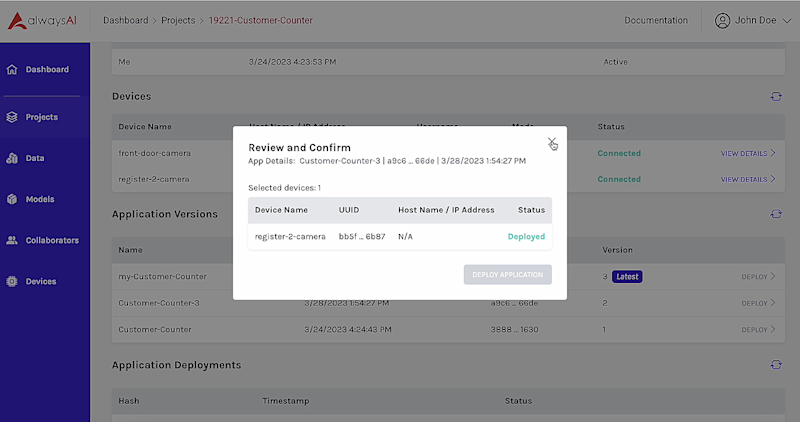The width and height of the screenshot is (800, 422).
Task: Click Selected devices: 1 label
Action: 284,188
